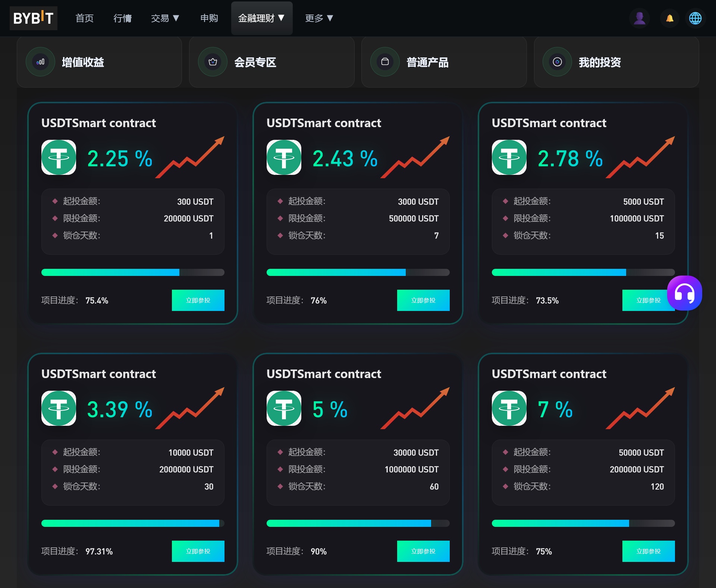This screenshot has height=588, width=716.
Task: Open the headset customer support icon
Action: 684,293
